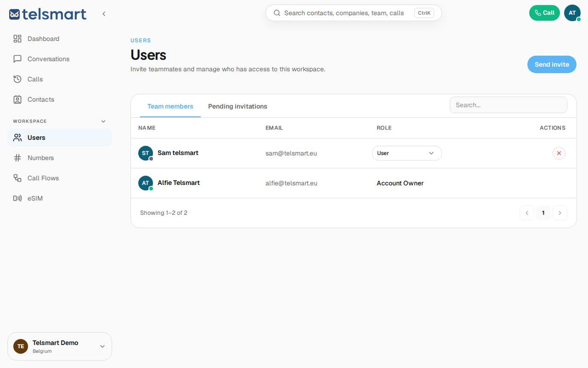Click the Contacts address book icon
This screenshot has height=368, width=588.
coord(17,99)
